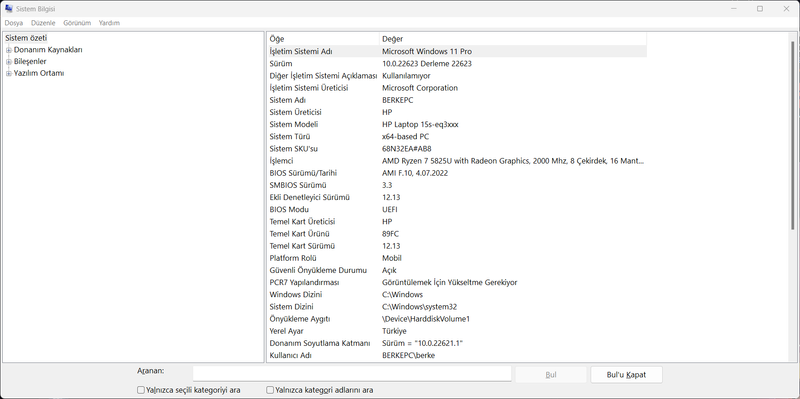Select Sistem özeti in the tree

26,38
